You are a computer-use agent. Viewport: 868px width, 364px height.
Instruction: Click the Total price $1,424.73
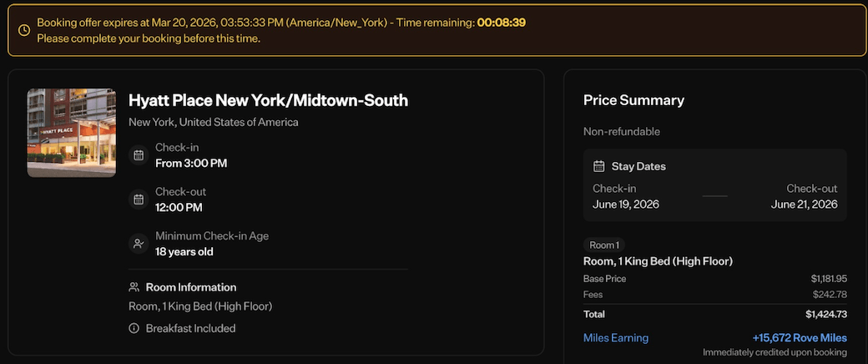point(826,315)
